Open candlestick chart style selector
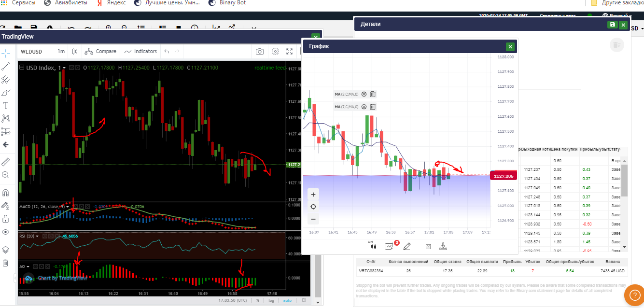 pyautogui.click(x=75, y=51)
